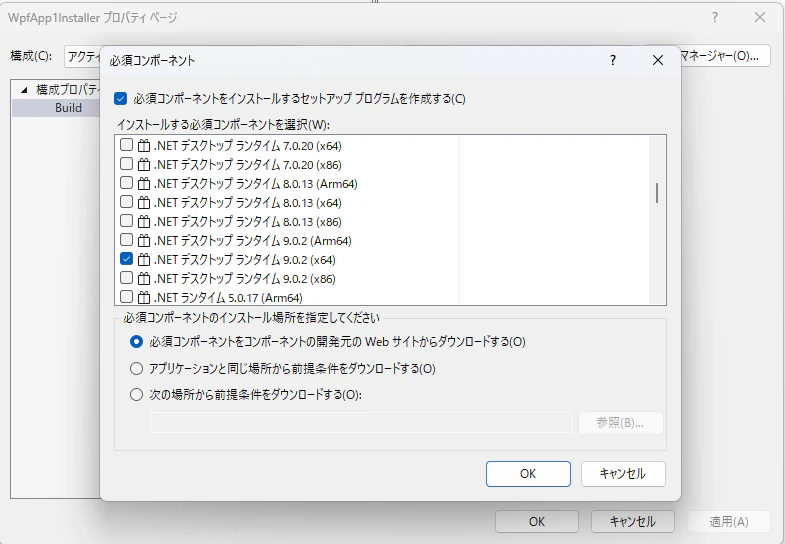Viewport: 785px width, 544px height.
Task: Click OK in 必須コンポーネント dialog
Action: (x=528, y=474)
